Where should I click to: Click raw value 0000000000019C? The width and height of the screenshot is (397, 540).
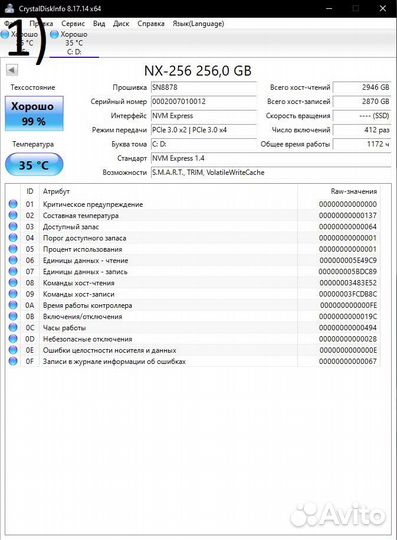[x=348, y=316]
